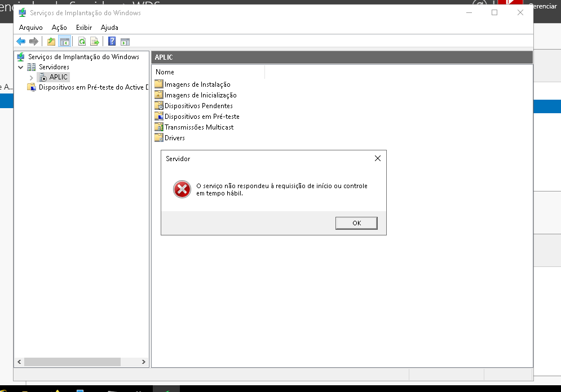Click the Up One Level folder icon
This screenshot has height=392, width=561.
tap(51, 42)
